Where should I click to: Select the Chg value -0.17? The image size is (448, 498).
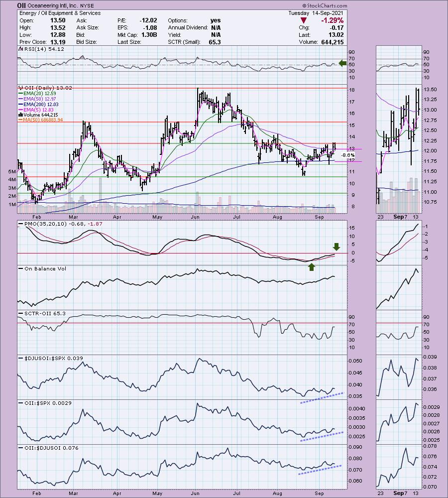(x=337, y=27)
